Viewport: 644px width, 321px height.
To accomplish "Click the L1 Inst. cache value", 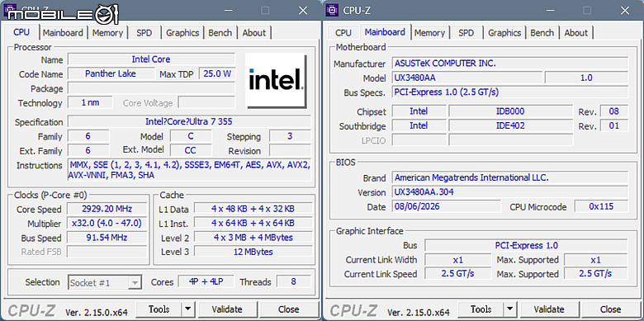I will pos(253,223).
